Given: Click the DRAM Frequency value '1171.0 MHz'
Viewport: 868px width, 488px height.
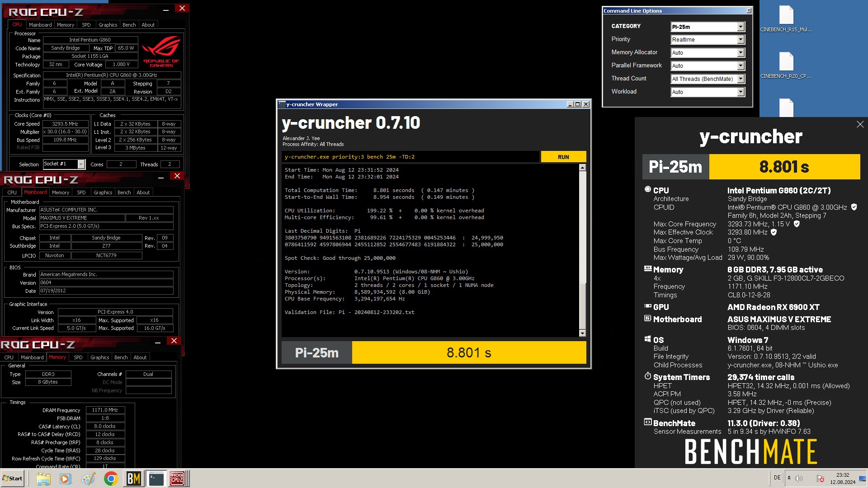Looking at the screenshot, I should tap(105, 410).
